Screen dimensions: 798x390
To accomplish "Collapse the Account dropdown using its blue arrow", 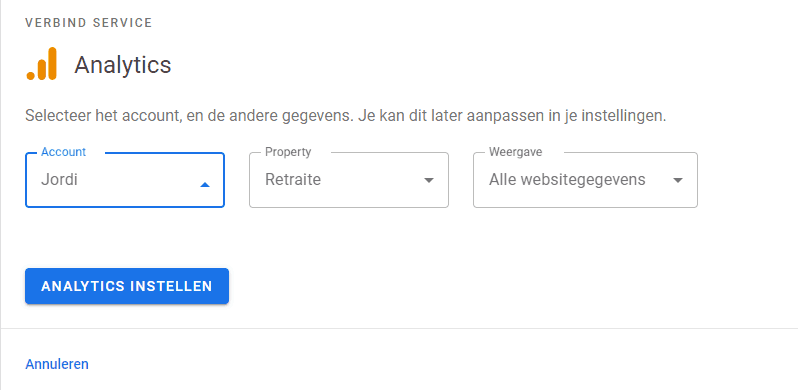I will pyautogui.click(x=205, y=185).
